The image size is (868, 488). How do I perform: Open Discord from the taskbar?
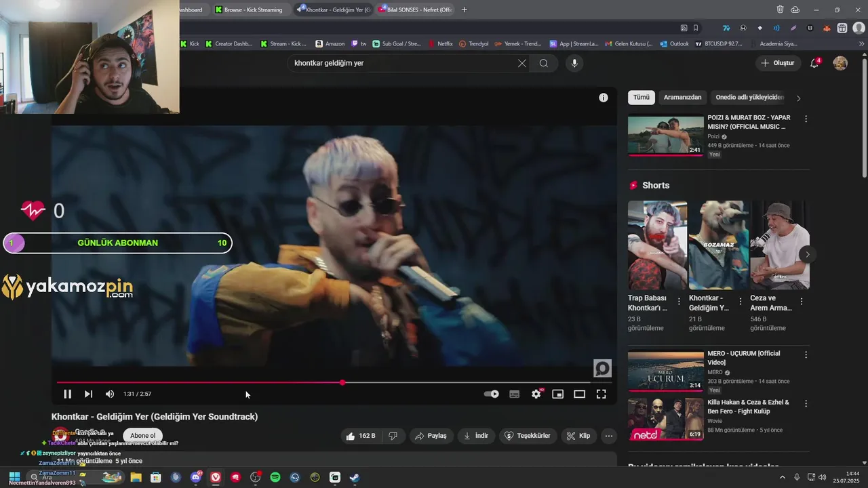(197, 477)
